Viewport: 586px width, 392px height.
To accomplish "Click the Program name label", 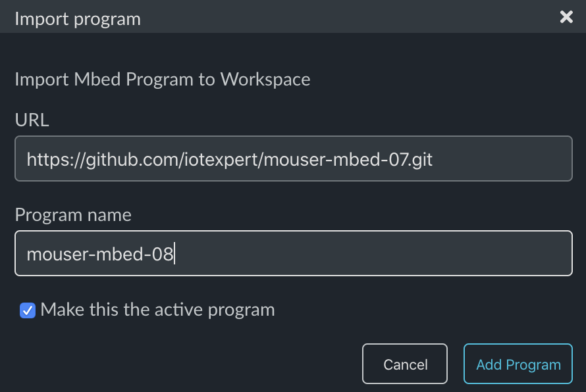I will 73,214.
